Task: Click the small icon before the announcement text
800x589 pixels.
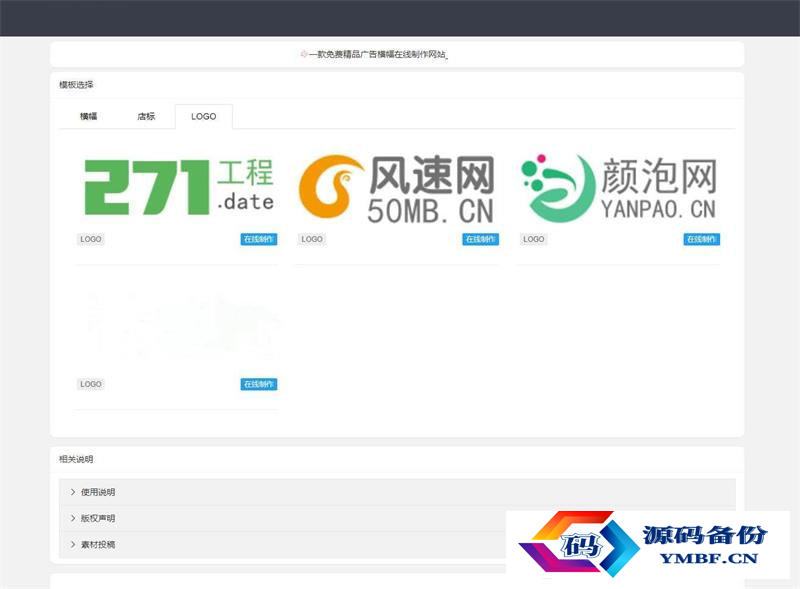Action: point(304,54)
